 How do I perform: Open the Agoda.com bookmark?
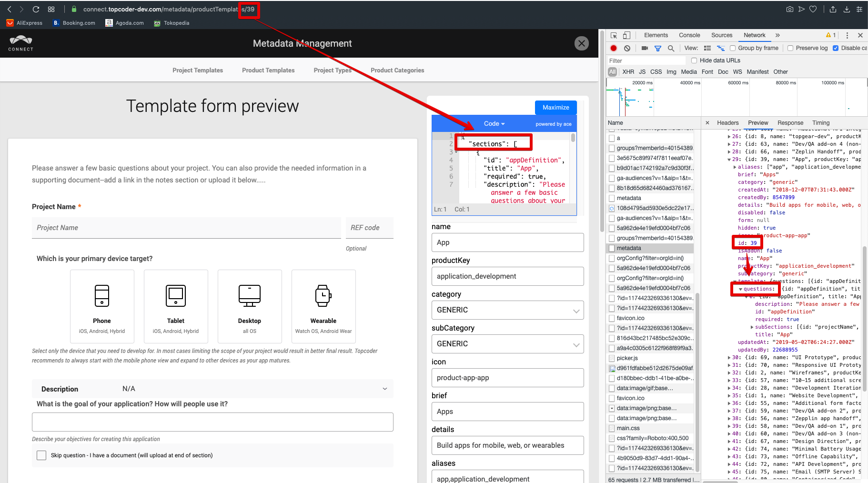[x=124, y=23]
